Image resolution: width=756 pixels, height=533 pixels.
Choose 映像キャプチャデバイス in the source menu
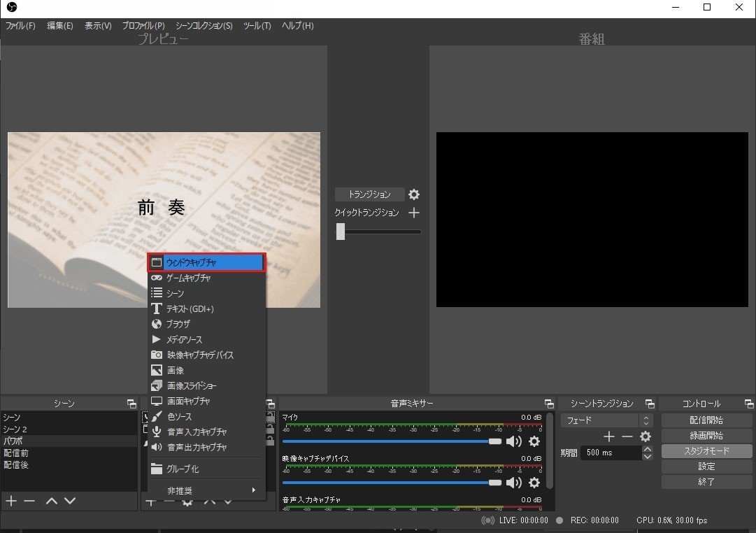[x=207, y=355]
